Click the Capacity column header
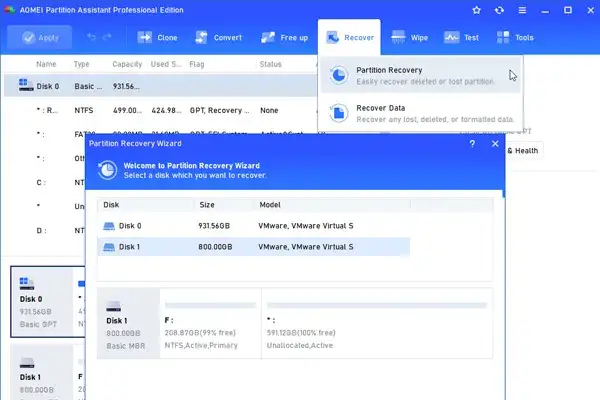Screen dimensions: 600x400 [x=127, y=64]
